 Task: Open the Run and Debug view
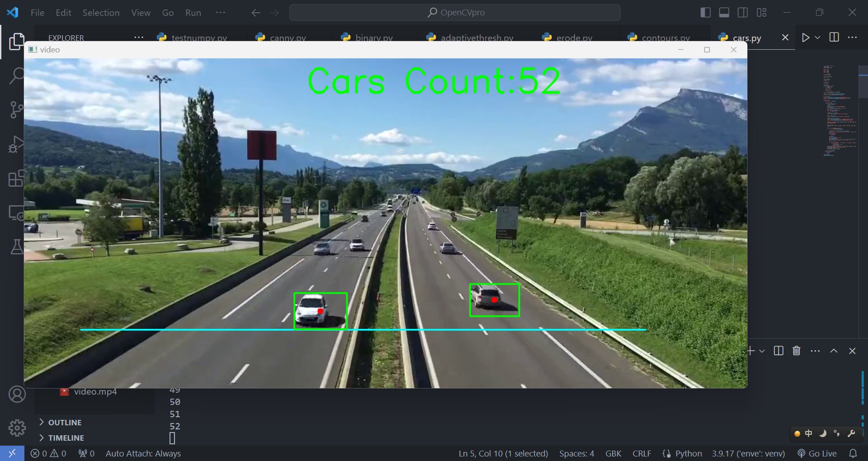(17, 144)
